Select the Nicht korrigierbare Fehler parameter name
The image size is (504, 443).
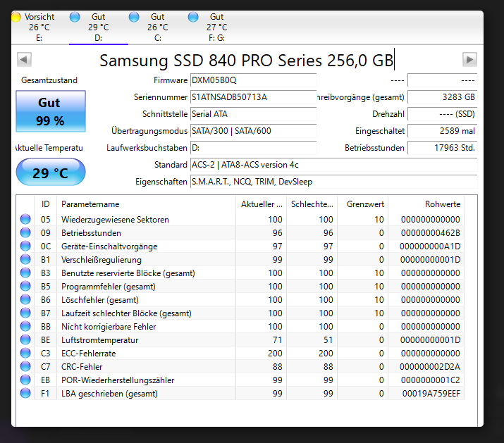109,327
